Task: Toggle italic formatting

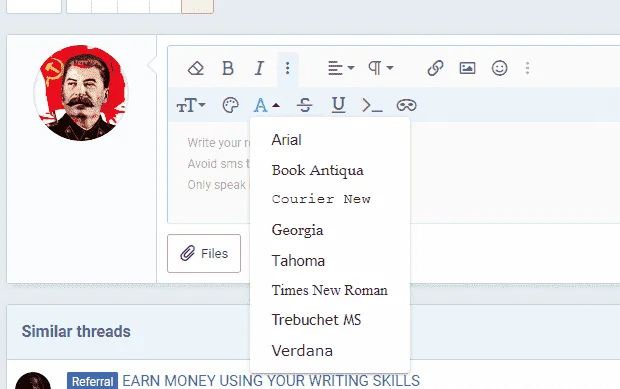Action: click(x=259, y=68)
